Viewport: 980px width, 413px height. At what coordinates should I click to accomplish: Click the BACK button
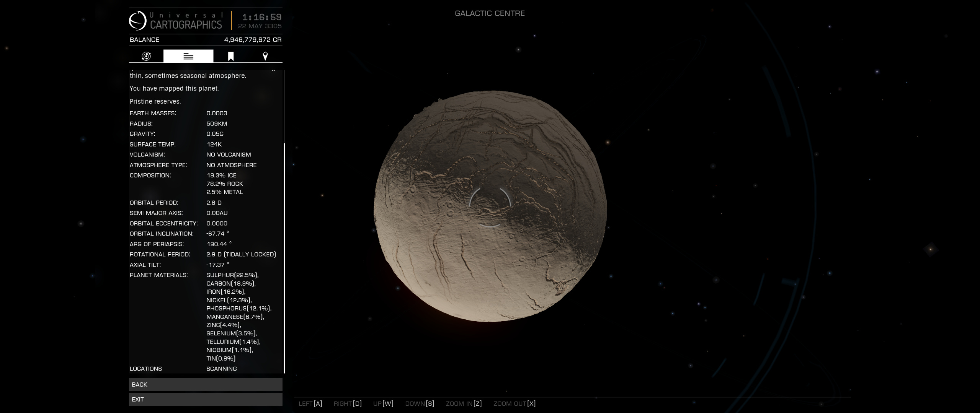pyautogui.click(x=206, y=384)
